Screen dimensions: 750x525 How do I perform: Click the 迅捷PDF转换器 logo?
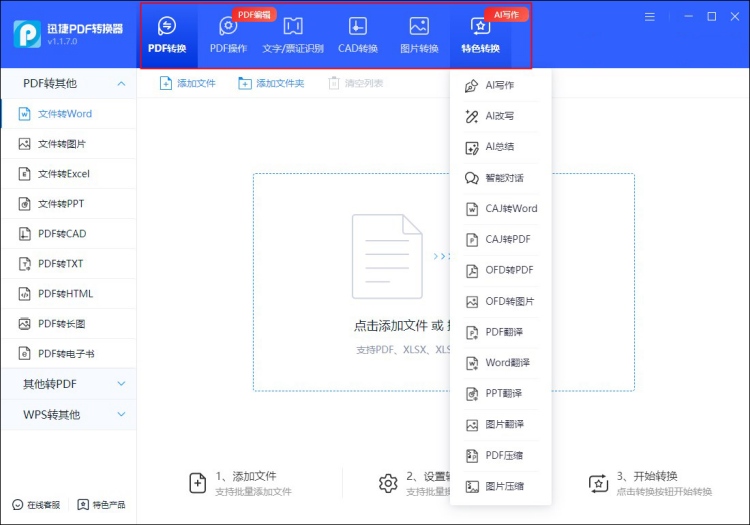(x=27, y=34)
